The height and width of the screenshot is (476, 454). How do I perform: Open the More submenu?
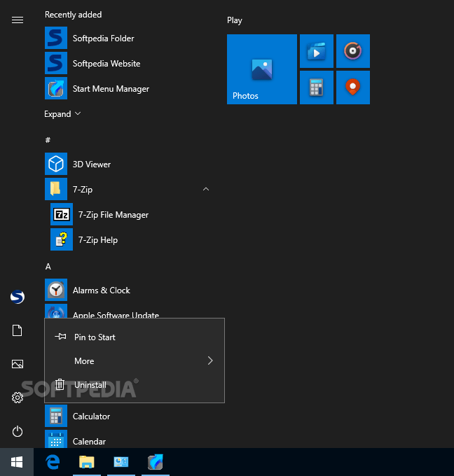135,360
